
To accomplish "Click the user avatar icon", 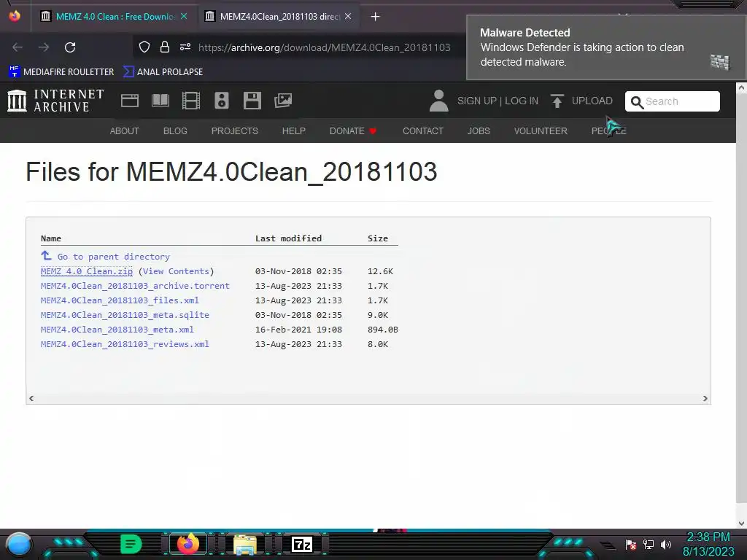I will [x=438, y=101].
